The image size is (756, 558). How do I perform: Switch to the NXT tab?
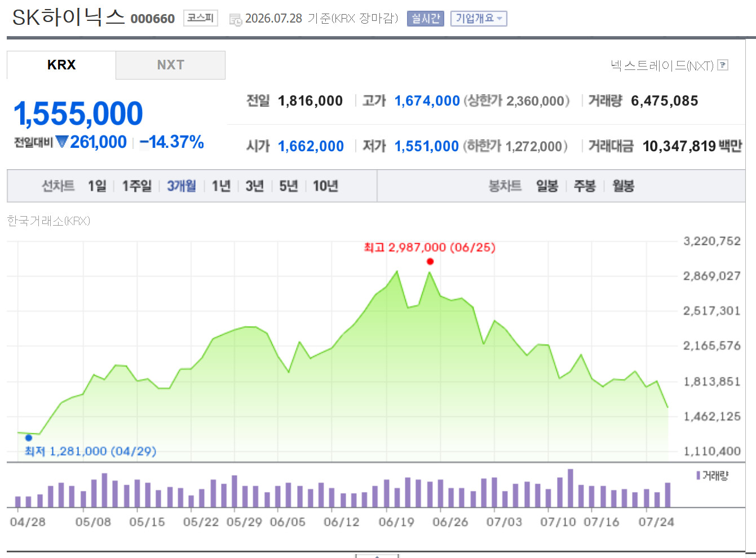pos(171,65)
